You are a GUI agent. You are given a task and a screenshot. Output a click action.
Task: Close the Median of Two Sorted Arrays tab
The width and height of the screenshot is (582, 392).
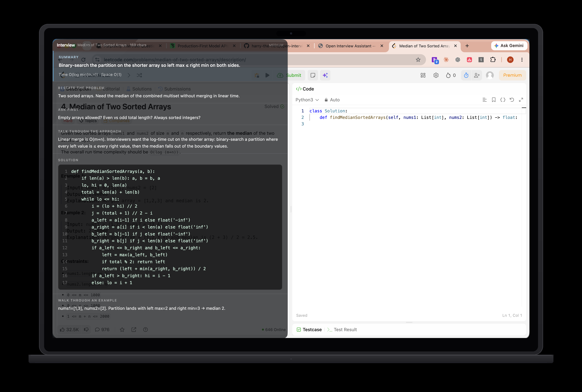pyautogui.click(x=455, y=46)
